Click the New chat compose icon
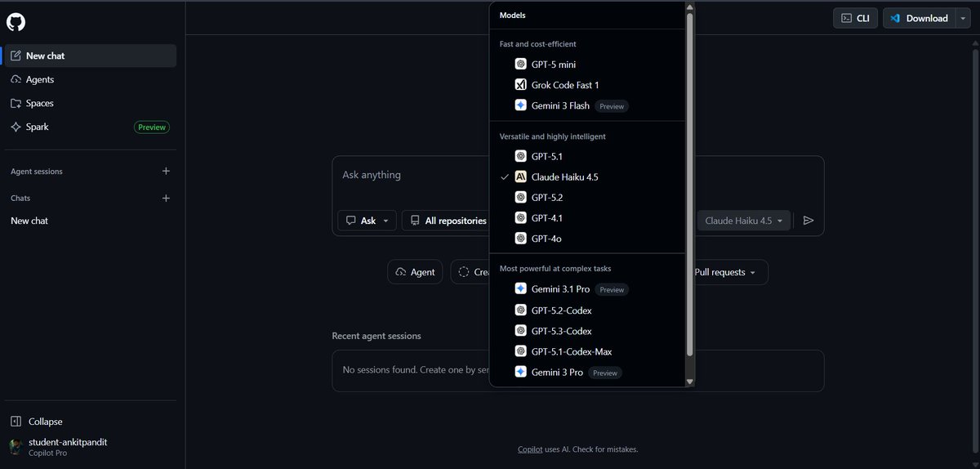The width and height of the screenshot is (980, 469). coord(16,56)
